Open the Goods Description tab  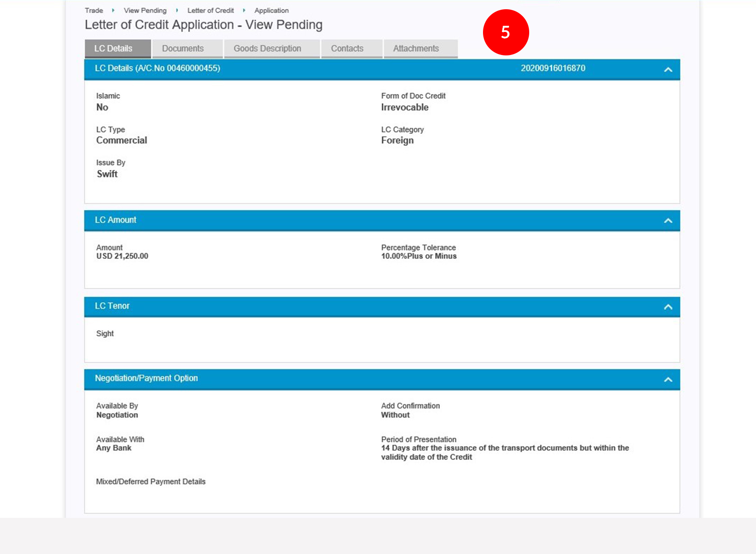click(x=267, y=49)
